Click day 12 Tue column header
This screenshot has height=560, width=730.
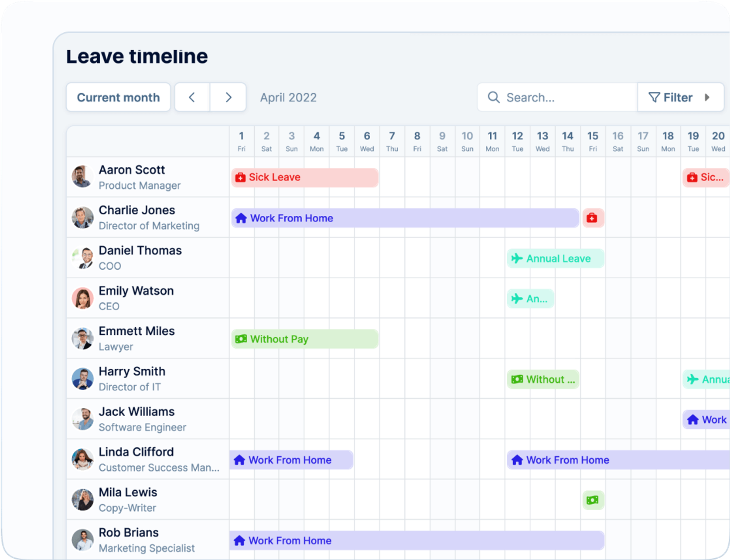click(518, 142)
